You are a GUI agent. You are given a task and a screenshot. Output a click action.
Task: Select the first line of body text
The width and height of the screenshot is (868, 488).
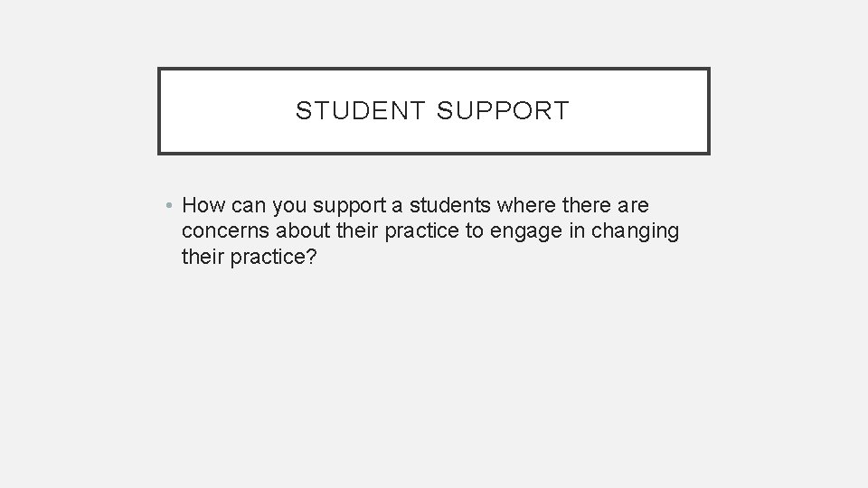415,207
